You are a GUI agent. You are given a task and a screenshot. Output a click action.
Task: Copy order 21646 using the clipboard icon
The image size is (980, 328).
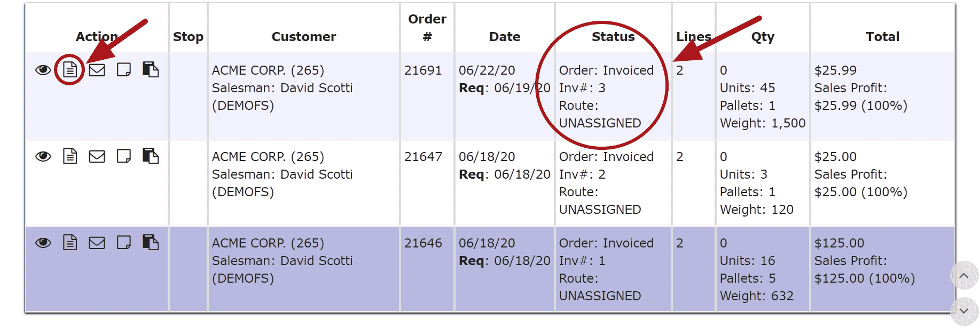click(151, 242)
